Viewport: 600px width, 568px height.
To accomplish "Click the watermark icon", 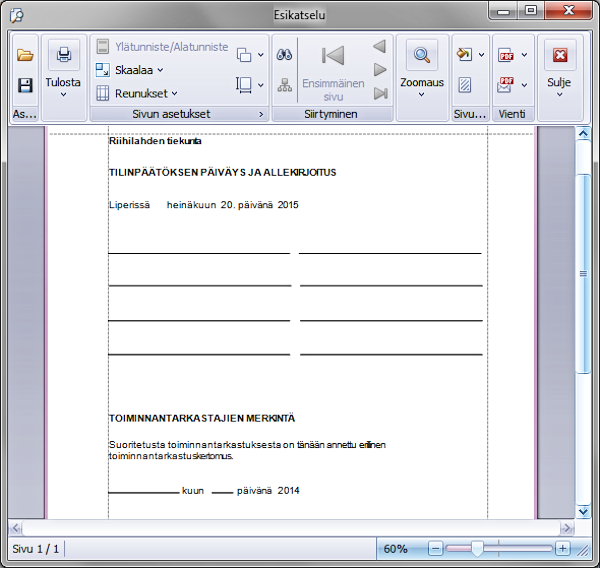I will 464,86.
